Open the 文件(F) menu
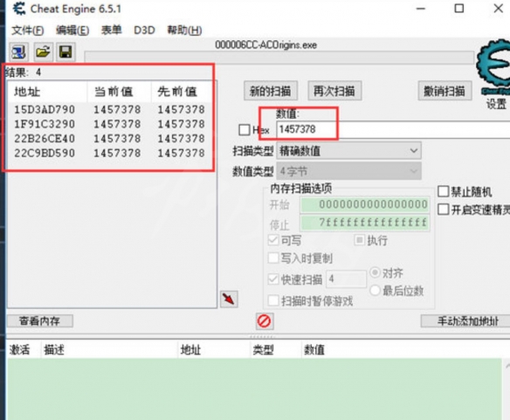 pos(28,31)
